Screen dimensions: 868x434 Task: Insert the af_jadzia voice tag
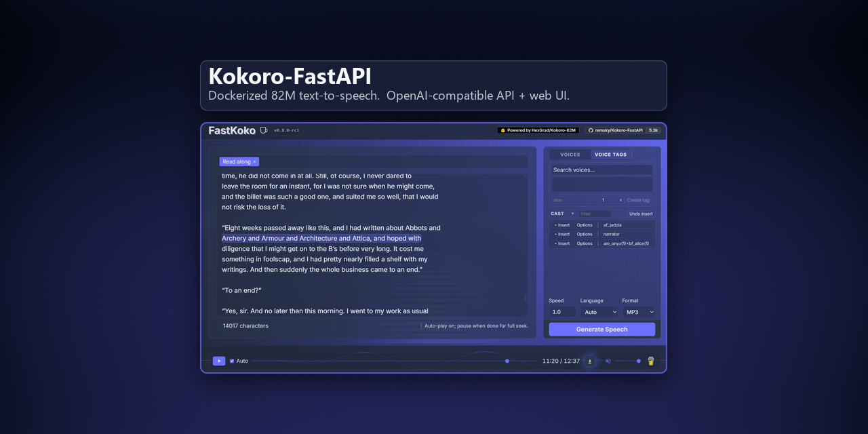(x=562, y=224)
